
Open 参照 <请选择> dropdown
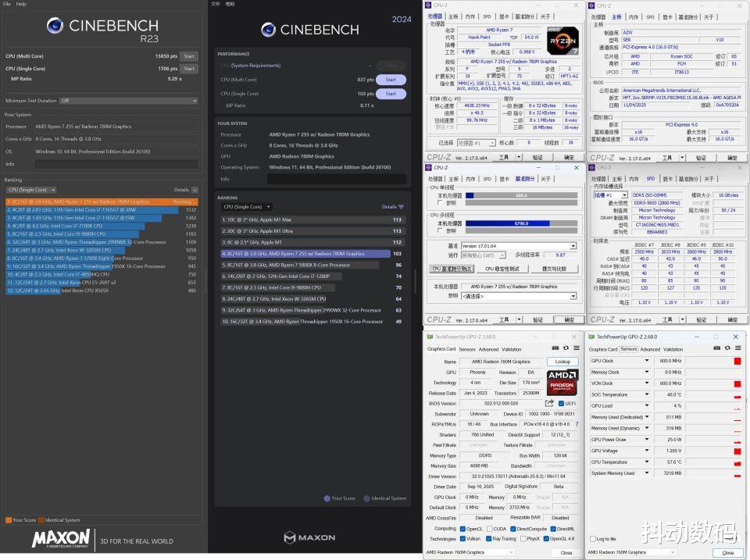[x=519, y=297]
